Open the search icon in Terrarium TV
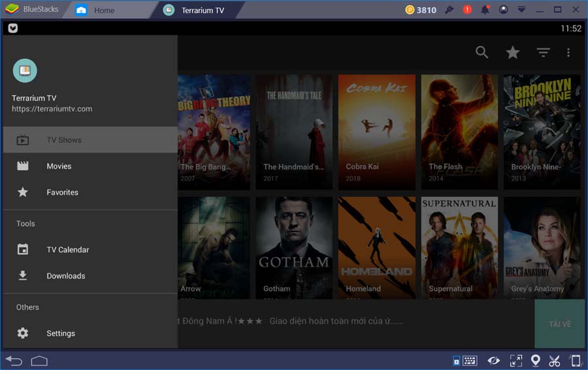Viewport: 588px width, 370px height. point(482,52)
